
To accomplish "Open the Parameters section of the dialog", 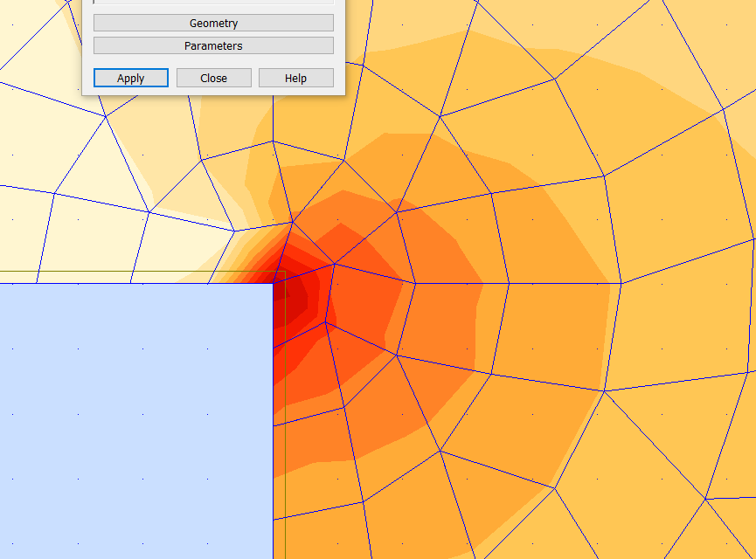I will point(213,45).
